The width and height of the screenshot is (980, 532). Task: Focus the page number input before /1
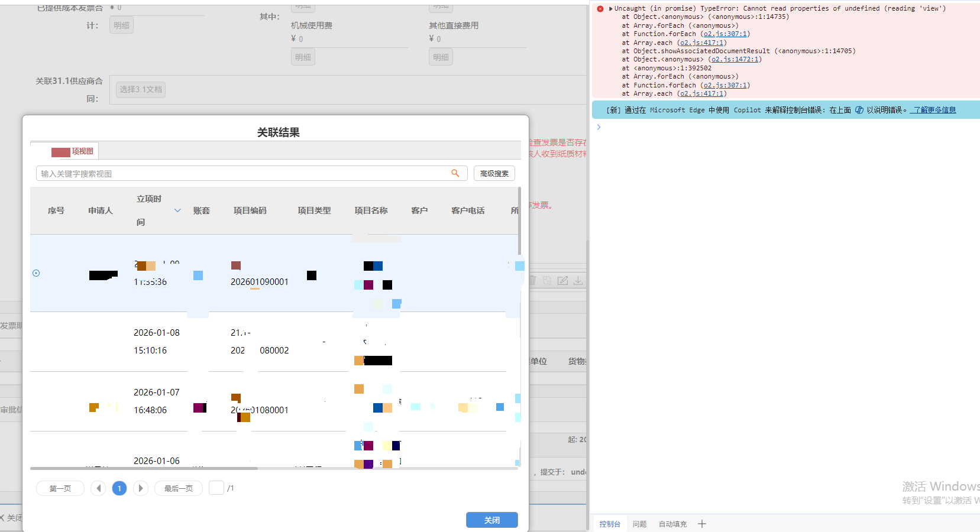pyautogui.click(x=216, y=488)
